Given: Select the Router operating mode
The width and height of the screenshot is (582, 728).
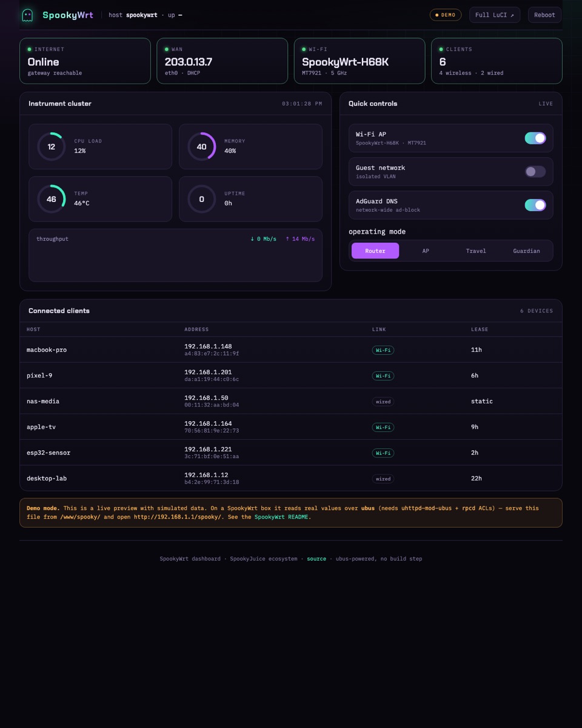Looking at the screenshot, I should [x=375, y=251].
